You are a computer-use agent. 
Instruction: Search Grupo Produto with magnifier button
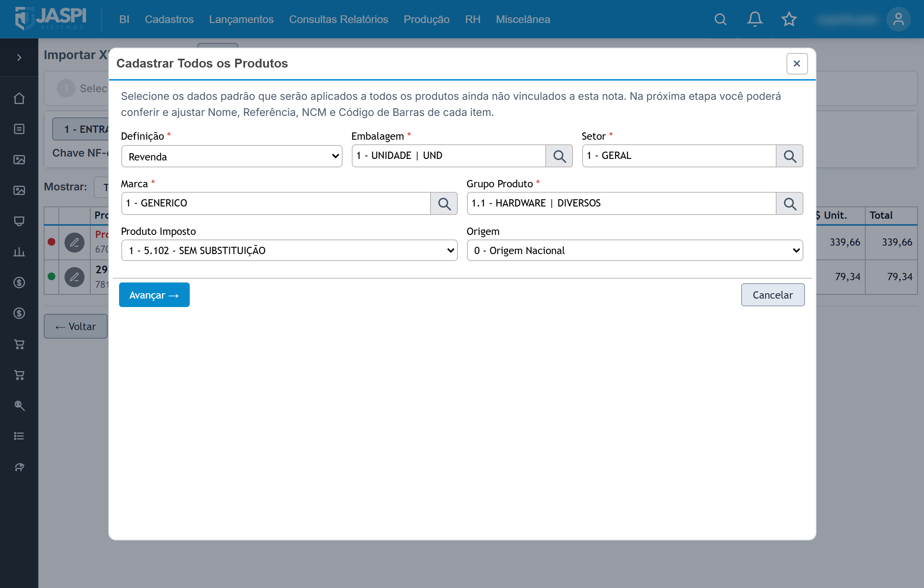pyautogui.click(x=790, y=203)
